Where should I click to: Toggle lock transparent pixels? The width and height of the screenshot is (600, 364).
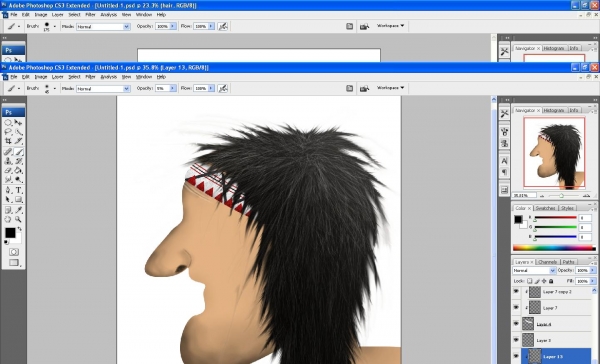coord(530,281)
